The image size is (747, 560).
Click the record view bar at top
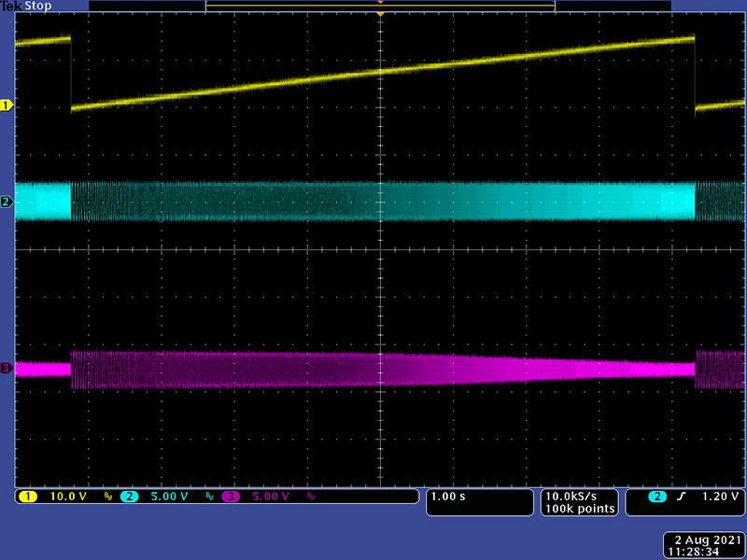(x=380, y=6)
